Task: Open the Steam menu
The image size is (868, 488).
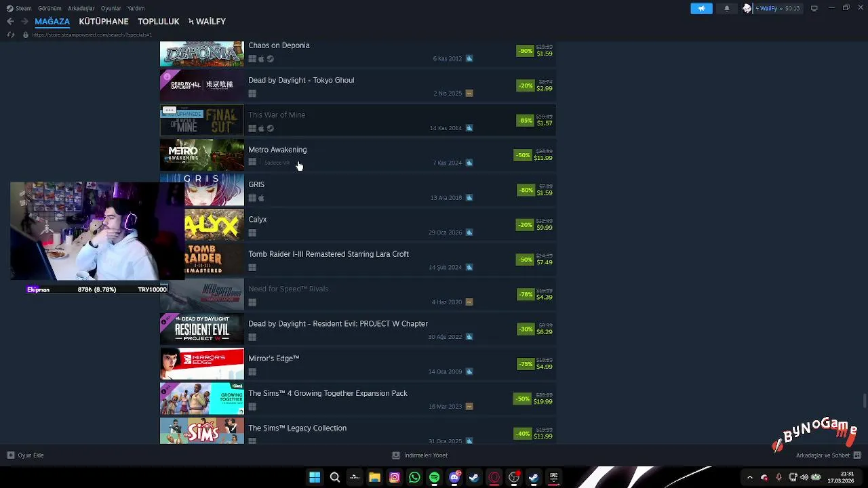Action: click(20, 8)
